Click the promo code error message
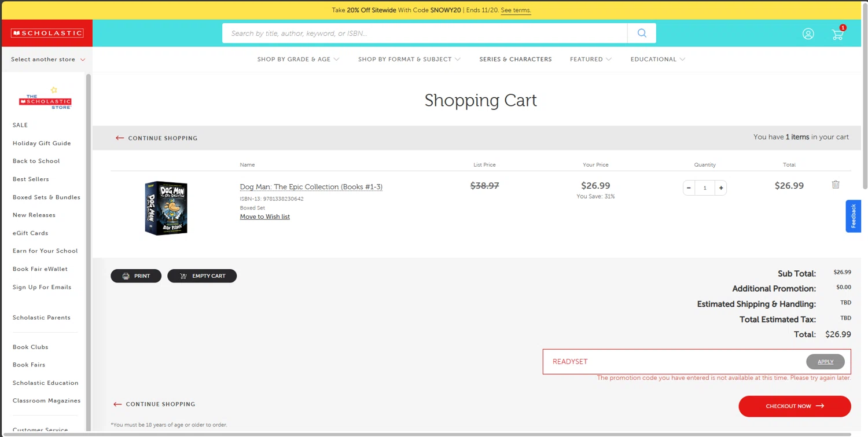 click(724, 378)
